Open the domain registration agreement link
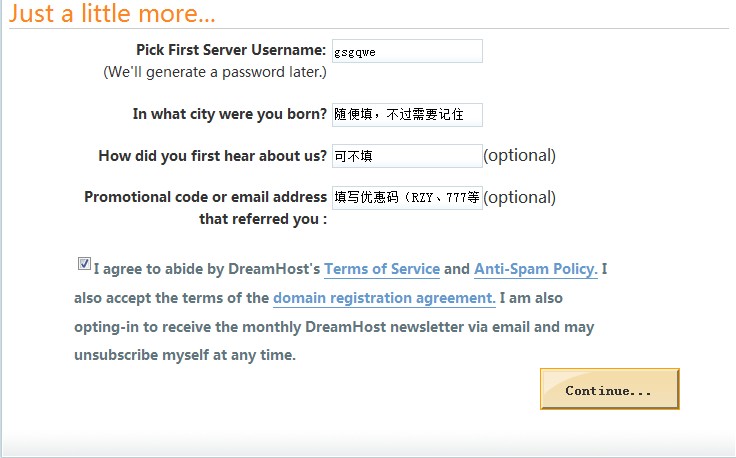Image resolution: width=736 pixels, height=458 pixels. point(384,298)
